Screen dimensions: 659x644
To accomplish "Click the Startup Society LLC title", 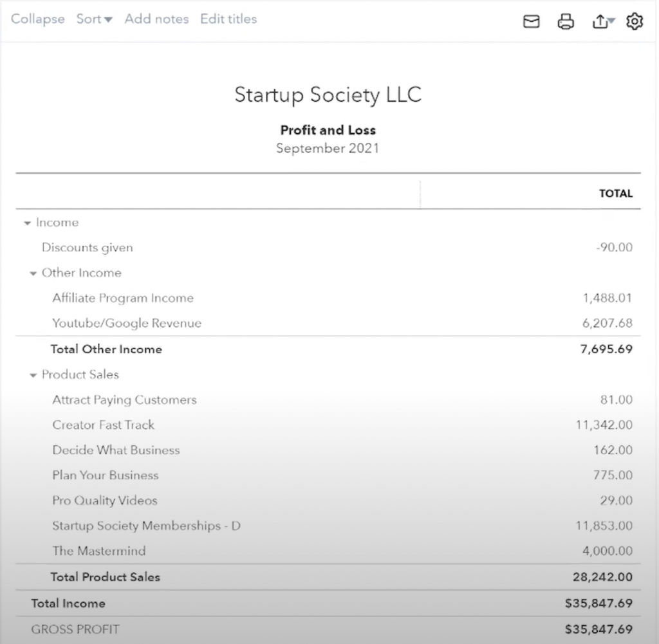I will [328, 95].
